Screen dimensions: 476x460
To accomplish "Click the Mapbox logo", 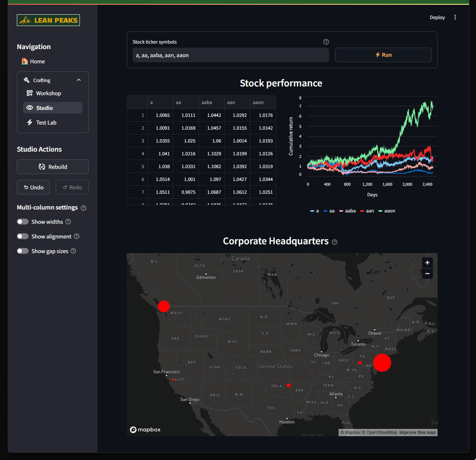I will pos(145,429).
